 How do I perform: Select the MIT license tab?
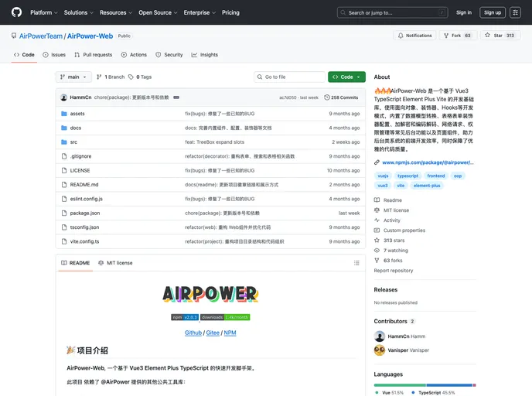pos(115,263)
